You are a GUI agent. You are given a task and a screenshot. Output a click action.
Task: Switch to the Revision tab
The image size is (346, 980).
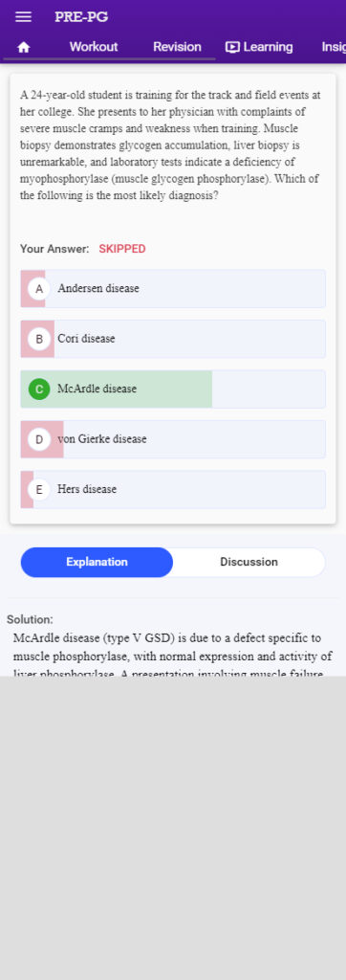[178, 47]
